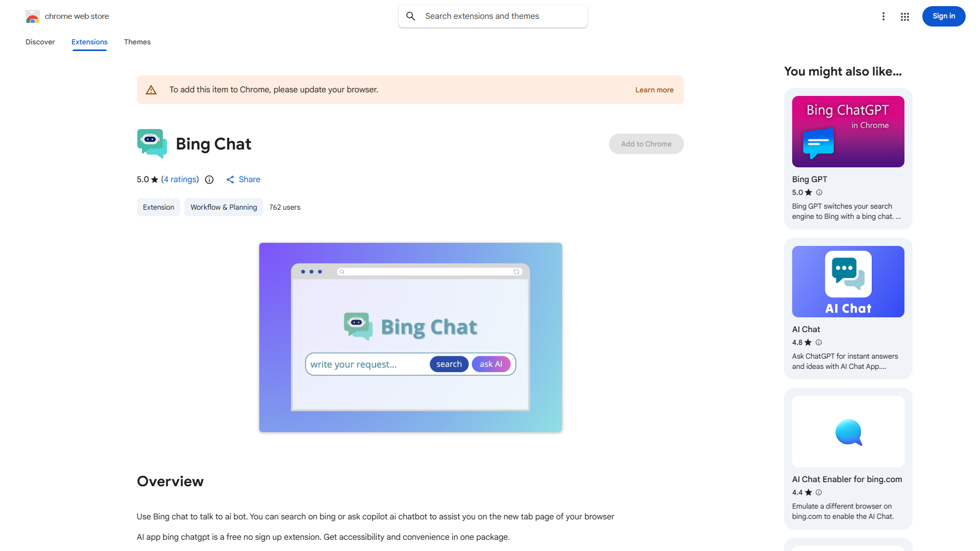Image resolution: width=980 pixels, height=551 pixels.
Task: Click info icon under AI Chat Enabler rating
Action: coord(819,492)
